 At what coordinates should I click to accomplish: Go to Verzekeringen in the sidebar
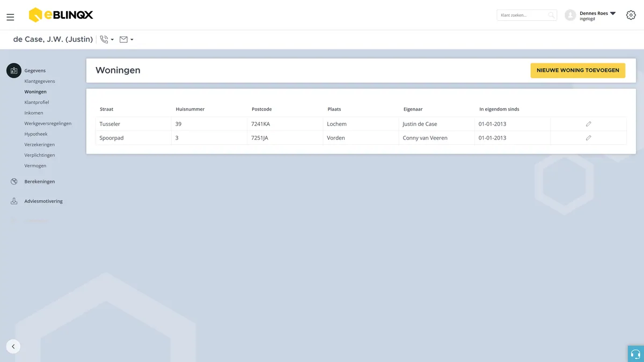point(39,144)
